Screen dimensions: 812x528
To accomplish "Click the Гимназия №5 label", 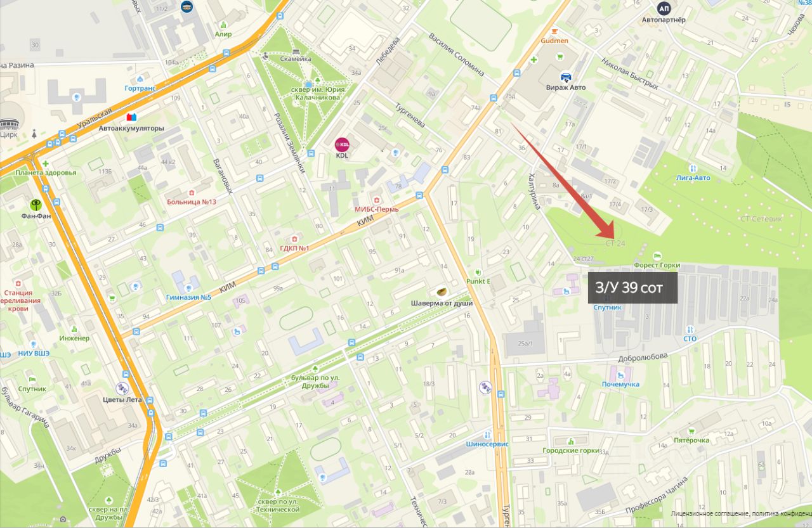I will pyautogui.click(x=188, y=297).
